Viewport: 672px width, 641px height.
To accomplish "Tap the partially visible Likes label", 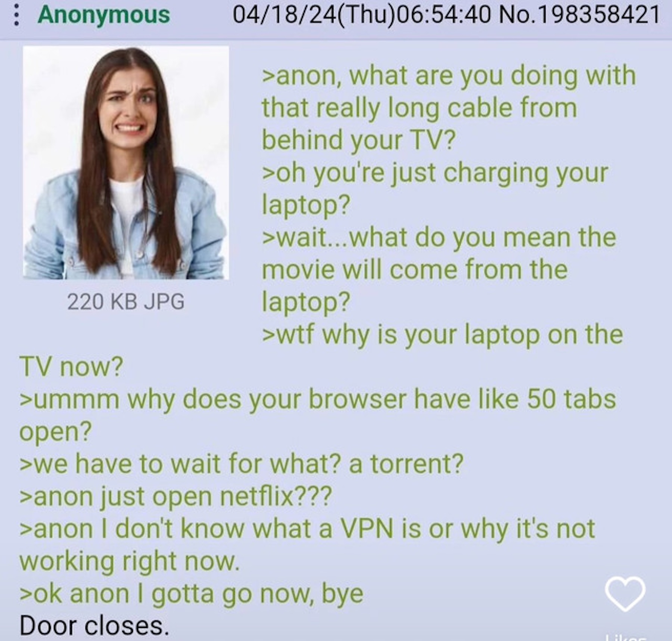I will click(625, 638).
